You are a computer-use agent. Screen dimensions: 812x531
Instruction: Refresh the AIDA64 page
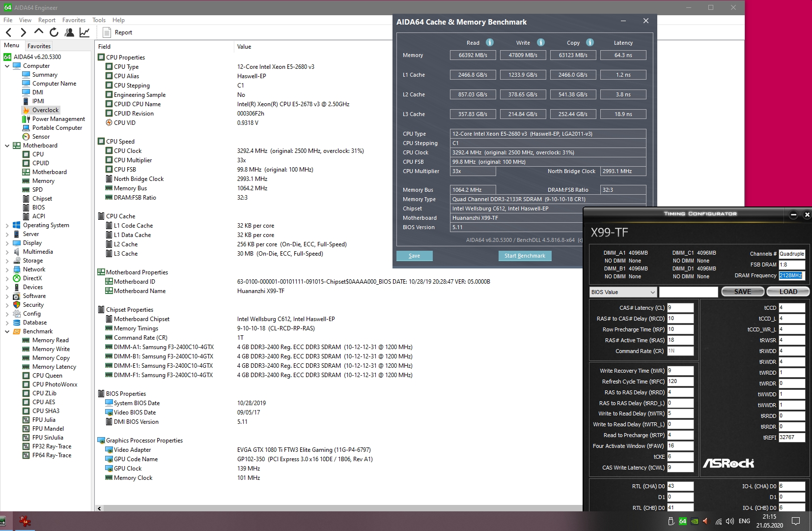(54, 32)
